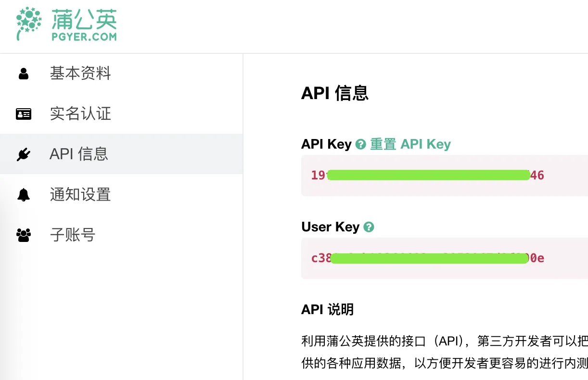This screenshot has height=380, width=588.
Task: Open the 通知设置 menu item
Action: point(80,195)
